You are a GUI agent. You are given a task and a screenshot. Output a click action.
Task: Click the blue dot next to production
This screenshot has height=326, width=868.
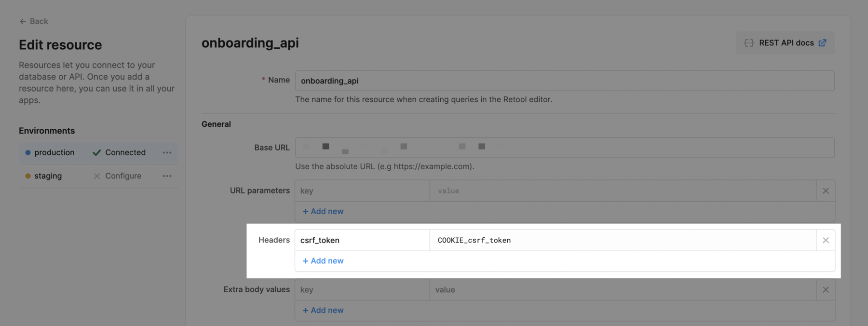click(28, 152)
